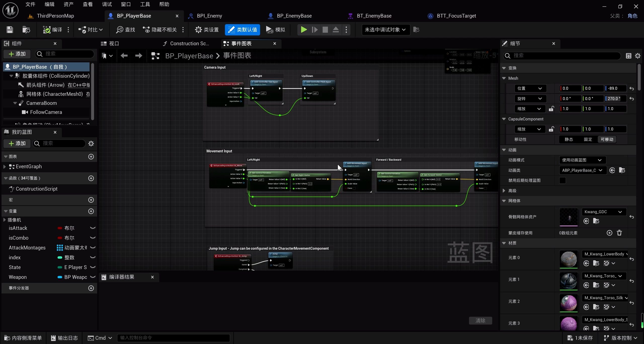Toggle isAttack variable visibility eye
The width and height of the screenshot is (644, 344).
tap(93, 228)
